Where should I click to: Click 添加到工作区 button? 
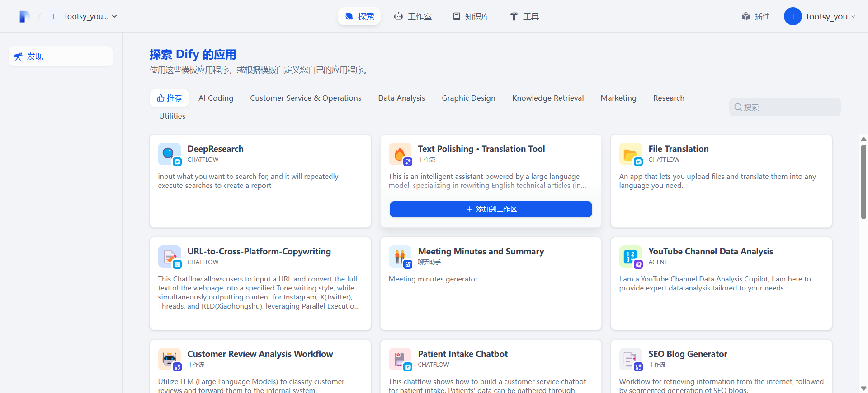[x=491, y=209]
